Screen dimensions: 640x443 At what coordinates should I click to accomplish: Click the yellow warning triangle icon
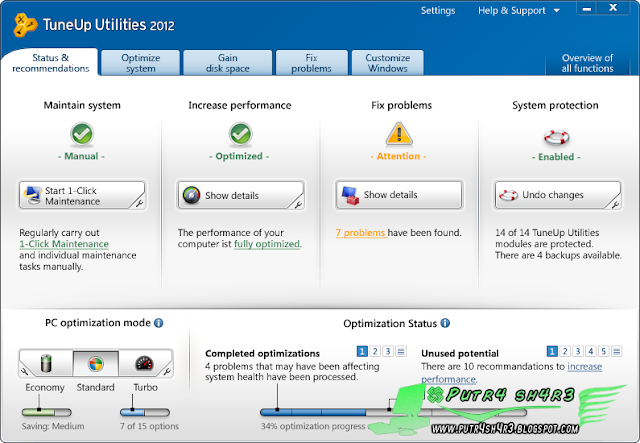399,134
